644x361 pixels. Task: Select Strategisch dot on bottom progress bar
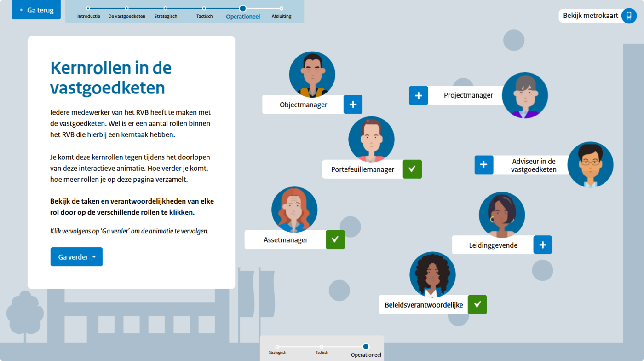[x=277, y=347]
